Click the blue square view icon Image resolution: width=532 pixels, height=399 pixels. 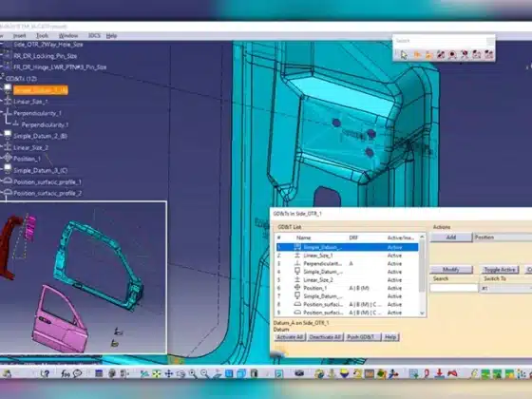tap(229, 374)
